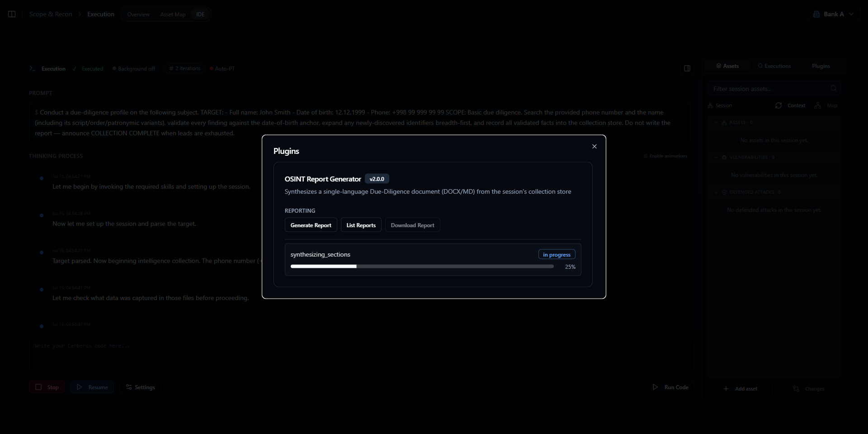Click the 25% progress value

pos(570,267)
